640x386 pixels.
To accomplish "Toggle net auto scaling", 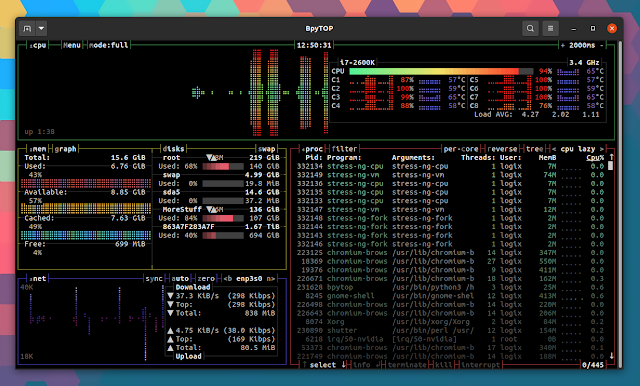I will [x=180, y=279].
